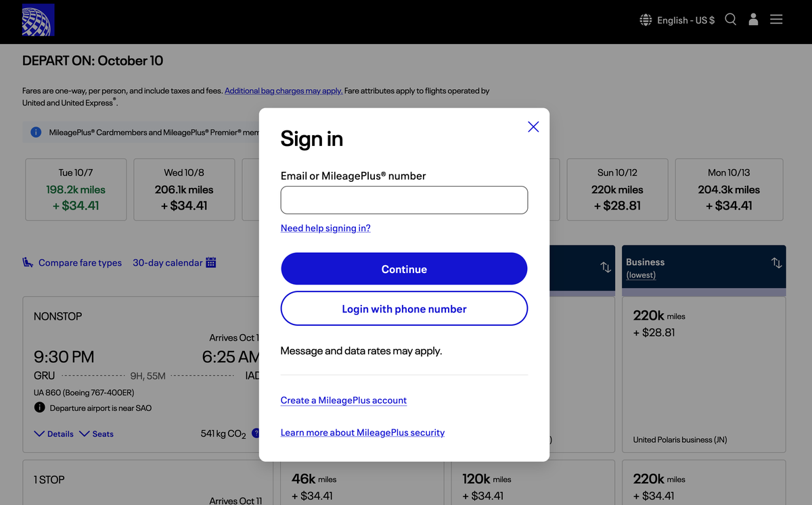Viewport: 812px width, 505px height.
Task: Click the 9H, 55M duration text
Action: 148,376
